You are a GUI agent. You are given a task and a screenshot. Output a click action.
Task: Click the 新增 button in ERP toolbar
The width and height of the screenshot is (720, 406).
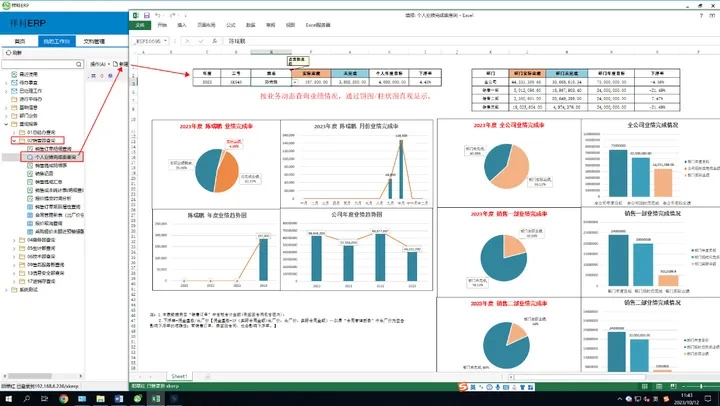click(x=123, y=64)
